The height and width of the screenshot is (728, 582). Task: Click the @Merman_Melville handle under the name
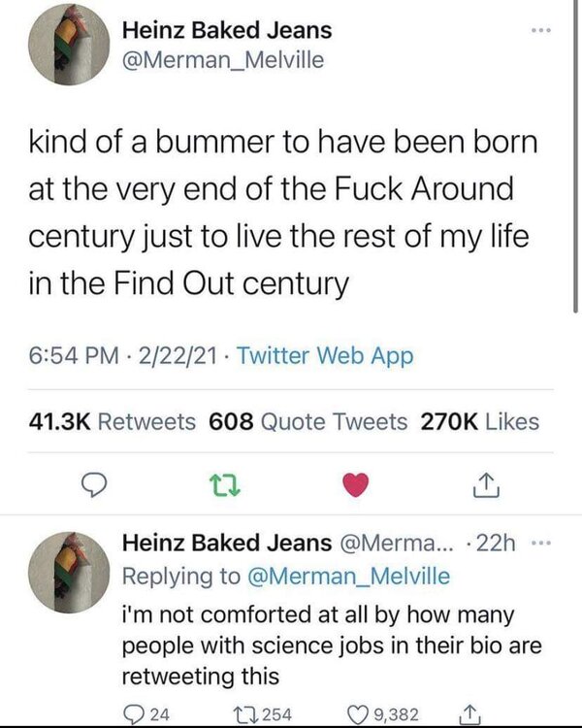pos(223,60)
